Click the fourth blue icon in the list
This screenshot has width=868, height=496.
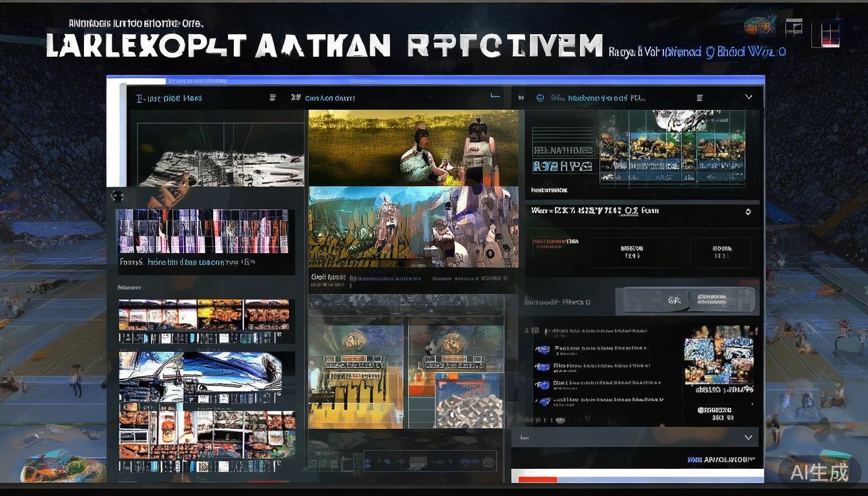point(543,401)
